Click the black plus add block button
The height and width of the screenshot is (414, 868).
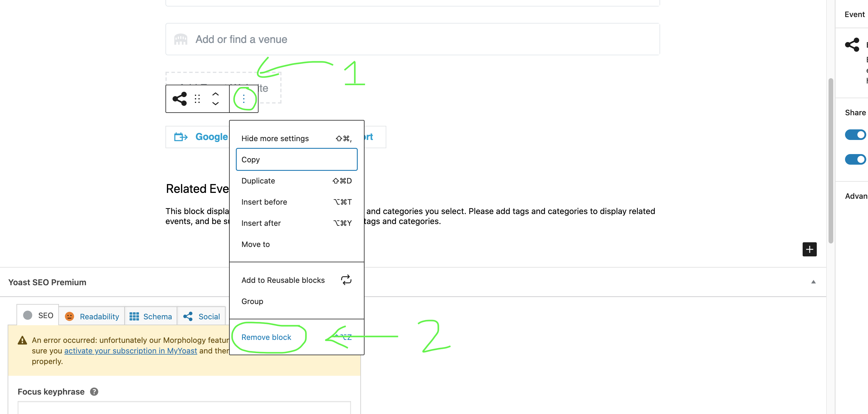pyautogui.click(x=809, y=249)
